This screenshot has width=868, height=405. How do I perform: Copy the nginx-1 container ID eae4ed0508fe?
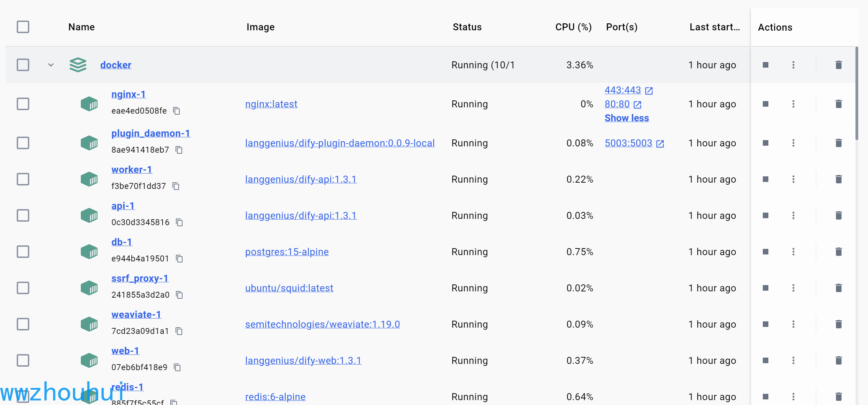tap(177, 111)
